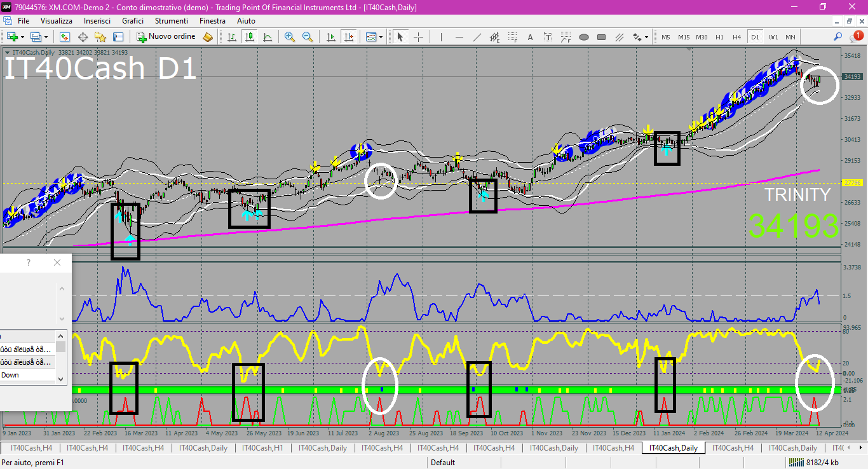Select the active IT40Cash,Daily tab
This screenshot has height=469, width=868.
673,448
